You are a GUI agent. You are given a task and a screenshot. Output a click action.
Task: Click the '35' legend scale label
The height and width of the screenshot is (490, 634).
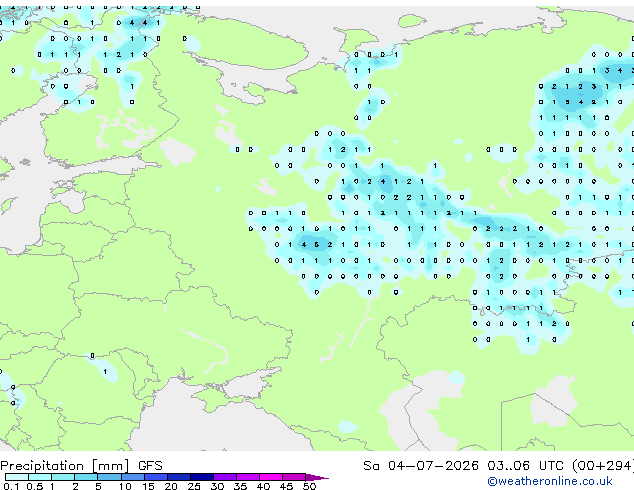pos(240,486)
